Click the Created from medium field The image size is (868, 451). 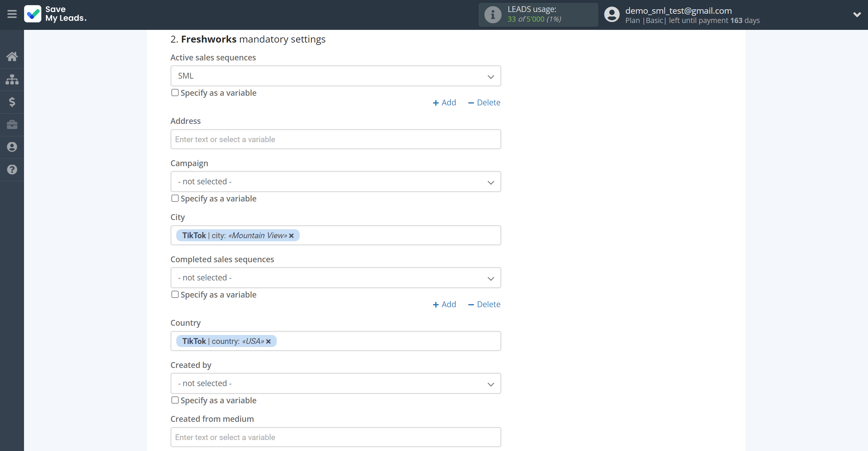(x=336, y=437)
